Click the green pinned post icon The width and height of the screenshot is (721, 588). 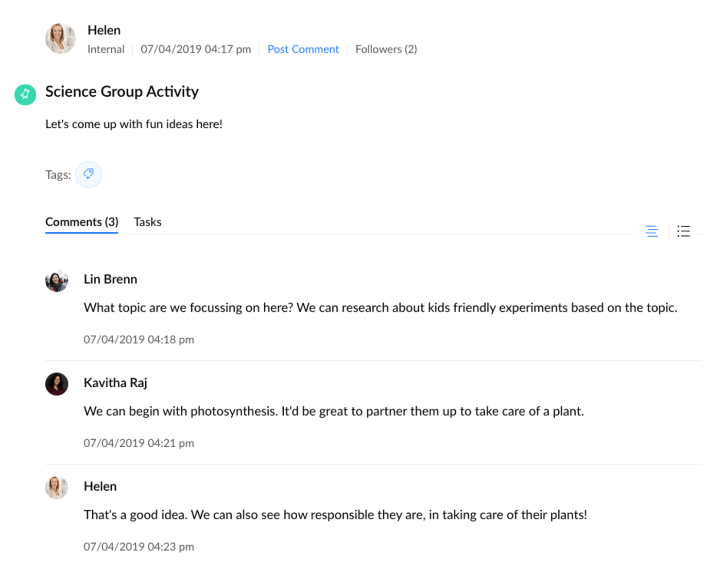25,95
